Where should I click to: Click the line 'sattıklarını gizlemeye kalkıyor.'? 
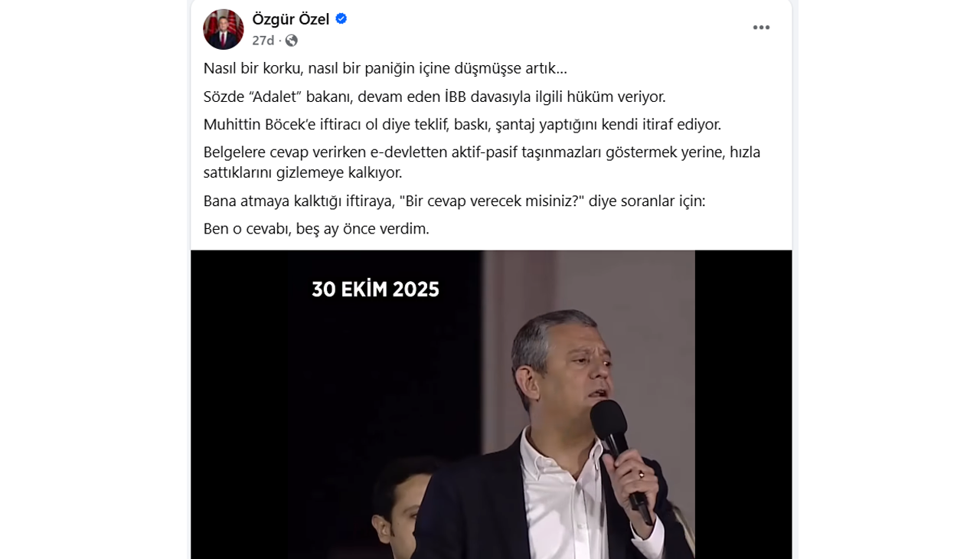(302, 172)
